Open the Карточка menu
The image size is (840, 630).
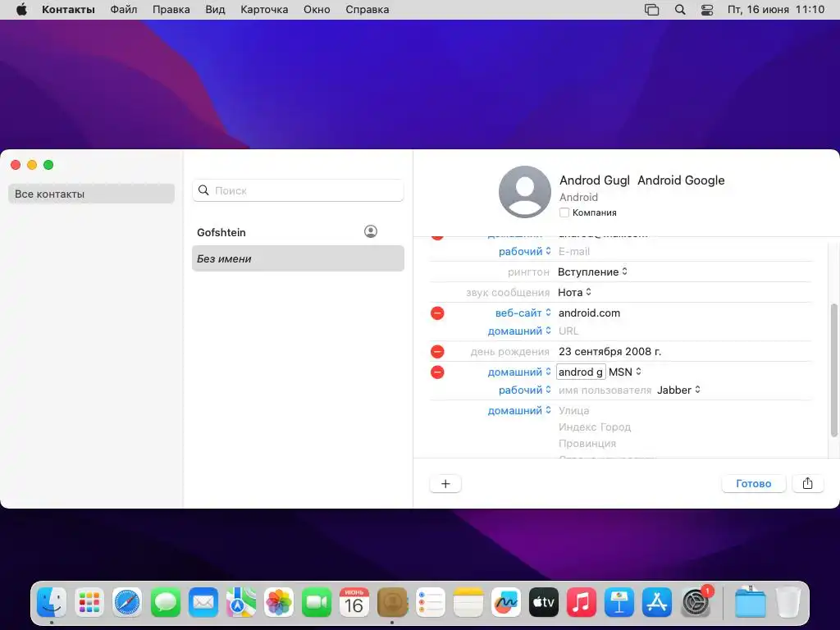264,10
